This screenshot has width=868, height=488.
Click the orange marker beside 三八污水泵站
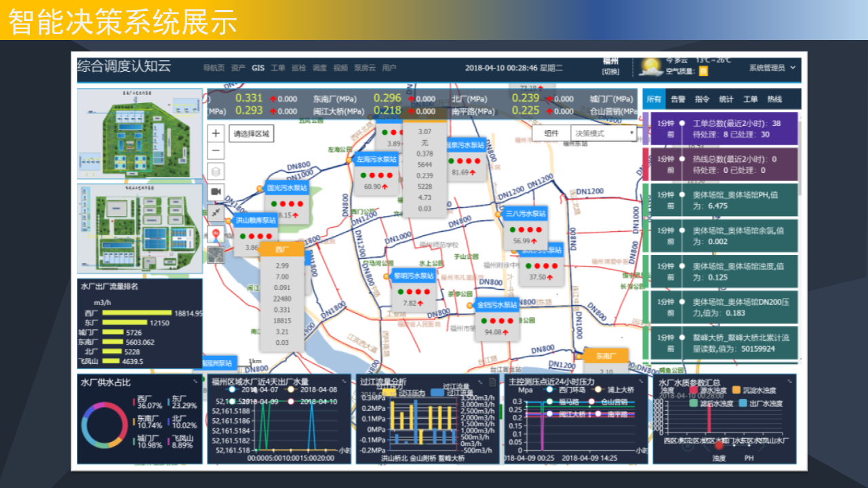(x=499, y=214)
